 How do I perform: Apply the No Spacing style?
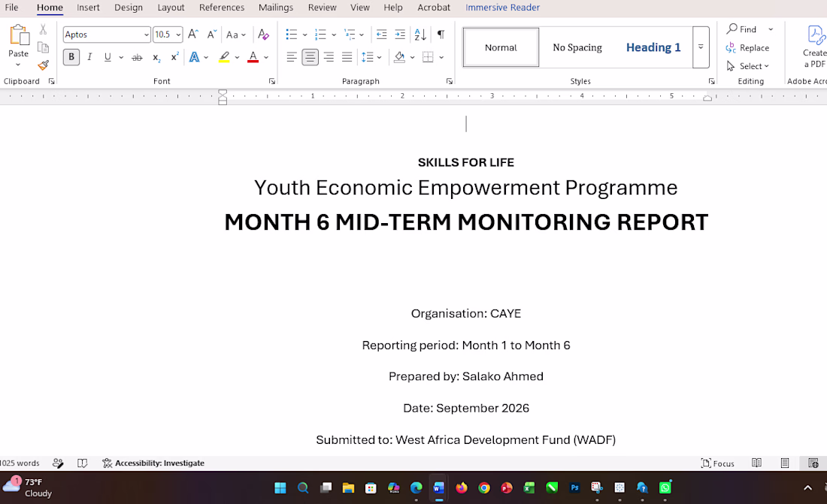[577, 47]
